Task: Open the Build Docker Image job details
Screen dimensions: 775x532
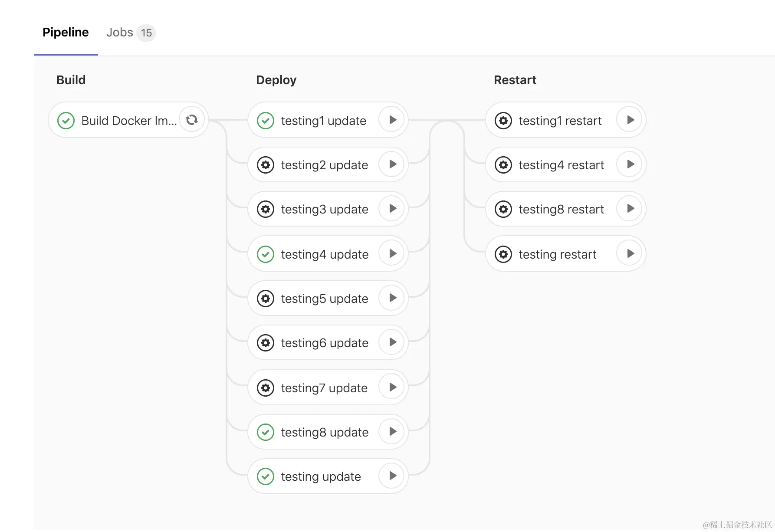Action: point(129,121)
